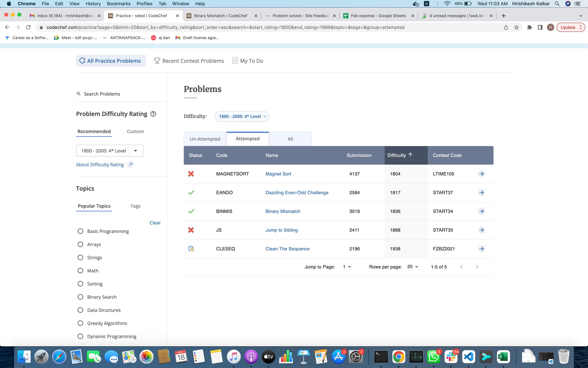Select the Arrays topic radio button
Viewport: 588px width, 368px height.
(80, 244)
